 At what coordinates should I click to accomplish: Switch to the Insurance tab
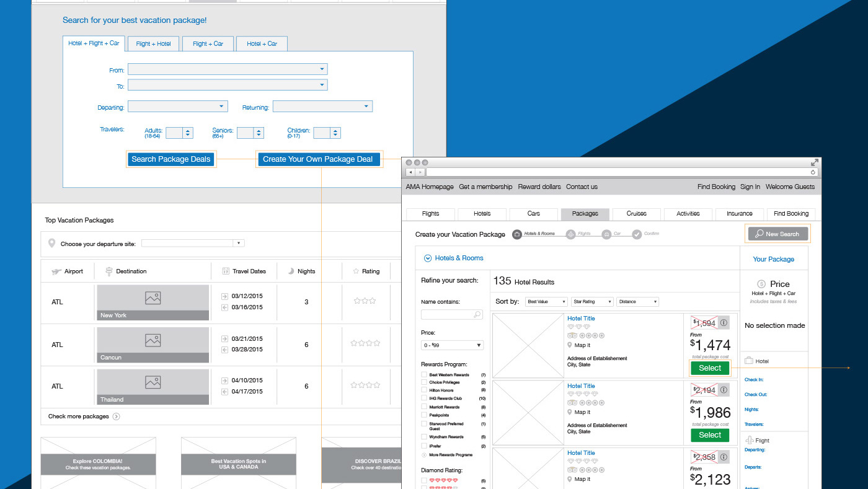[739, 214]
